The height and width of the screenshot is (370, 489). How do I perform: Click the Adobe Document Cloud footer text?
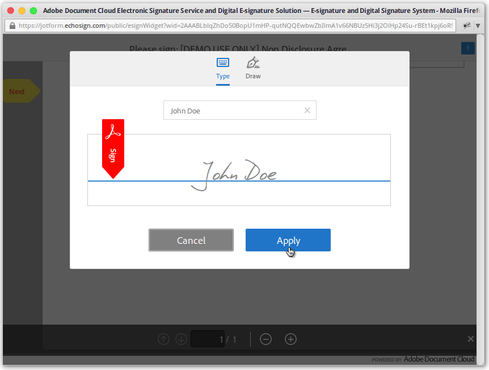(439, 359)
